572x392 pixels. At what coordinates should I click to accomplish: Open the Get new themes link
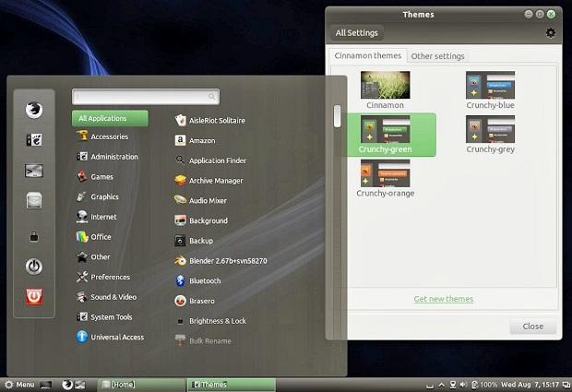pos(443,299)
